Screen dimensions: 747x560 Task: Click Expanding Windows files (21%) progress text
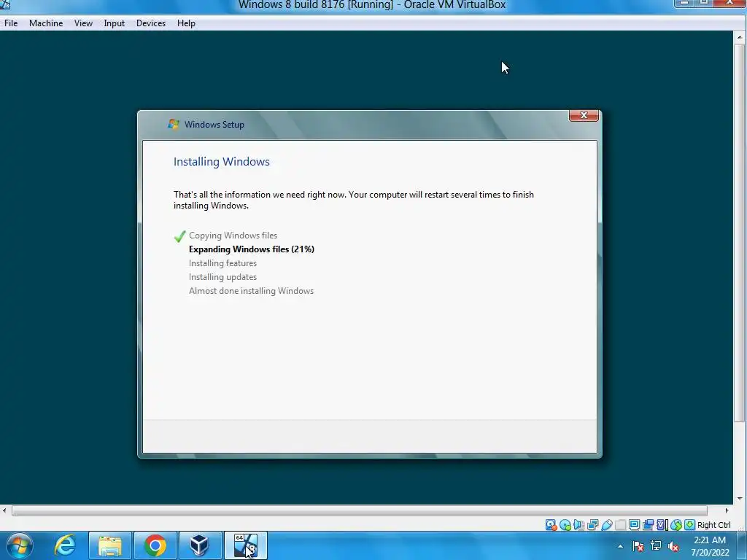pos(252,249)
